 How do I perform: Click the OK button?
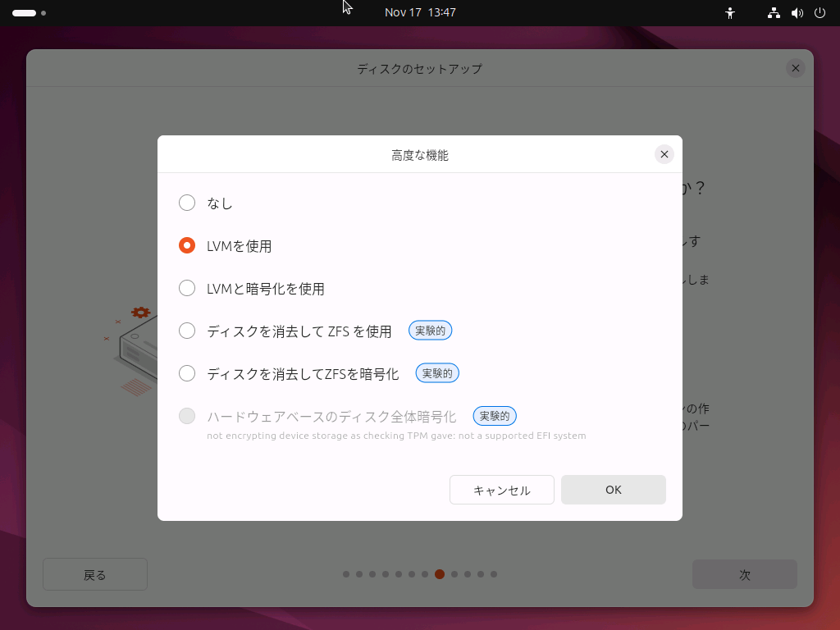click(613, 490)
